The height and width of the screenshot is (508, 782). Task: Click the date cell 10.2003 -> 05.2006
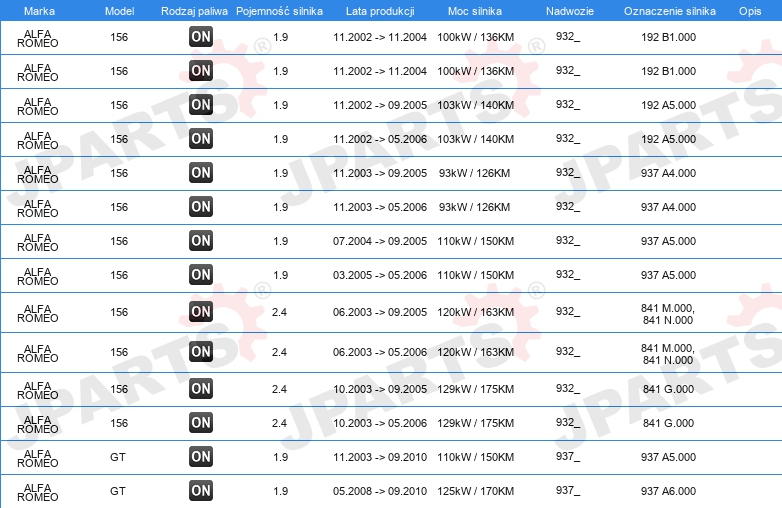380,423
